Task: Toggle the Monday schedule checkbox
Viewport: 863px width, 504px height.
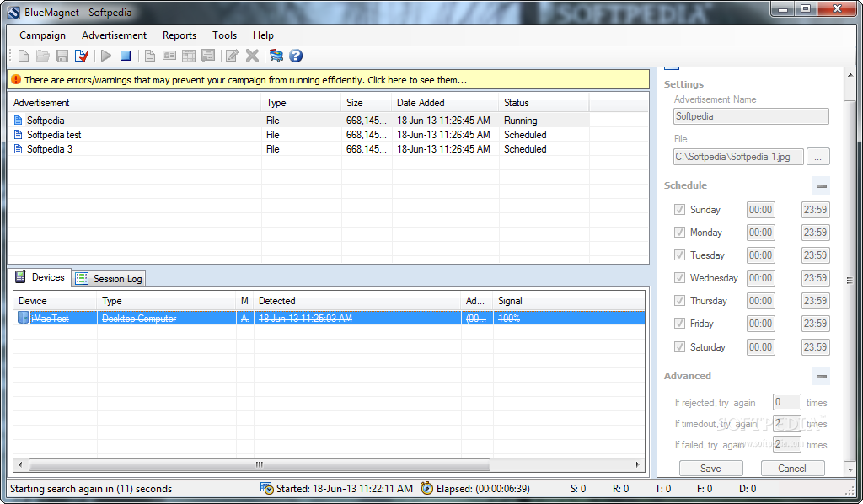Action: (x=680, y=232)
